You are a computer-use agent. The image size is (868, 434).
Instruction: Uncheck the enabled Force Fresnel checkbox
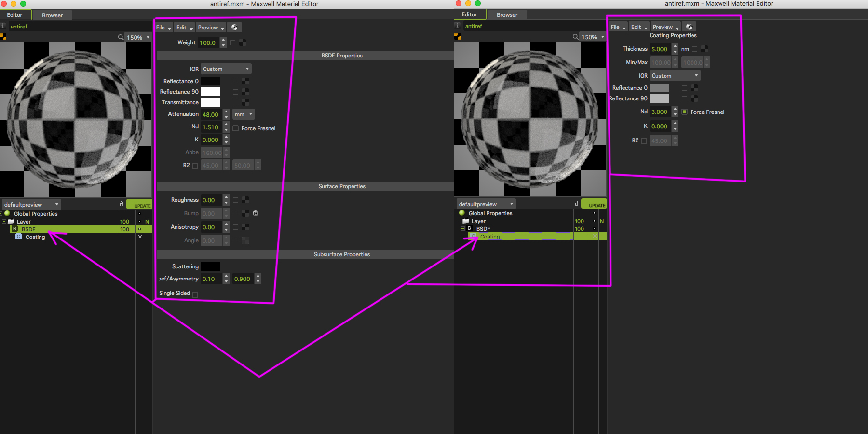click(684, 112)
